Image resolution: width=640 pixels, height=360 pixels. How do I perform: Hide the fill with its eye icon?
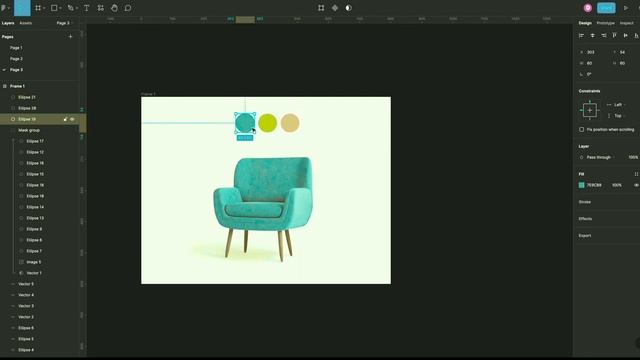636,185
